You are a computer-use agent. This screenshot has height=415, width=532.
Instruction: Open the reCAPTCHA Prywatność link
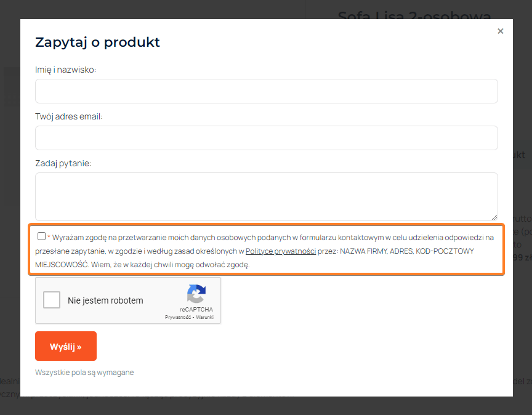pos(178,317)
